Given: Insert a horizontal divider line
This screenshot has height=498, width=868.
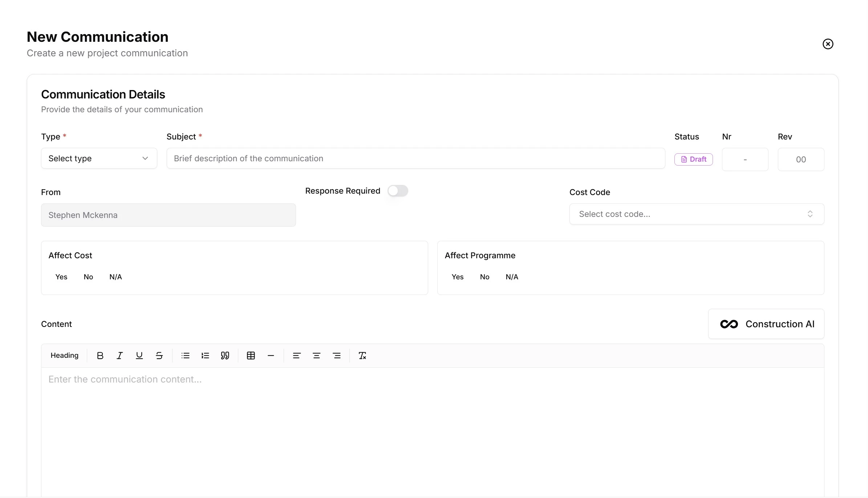Looking at the screenshot, I should coord(271,355).
